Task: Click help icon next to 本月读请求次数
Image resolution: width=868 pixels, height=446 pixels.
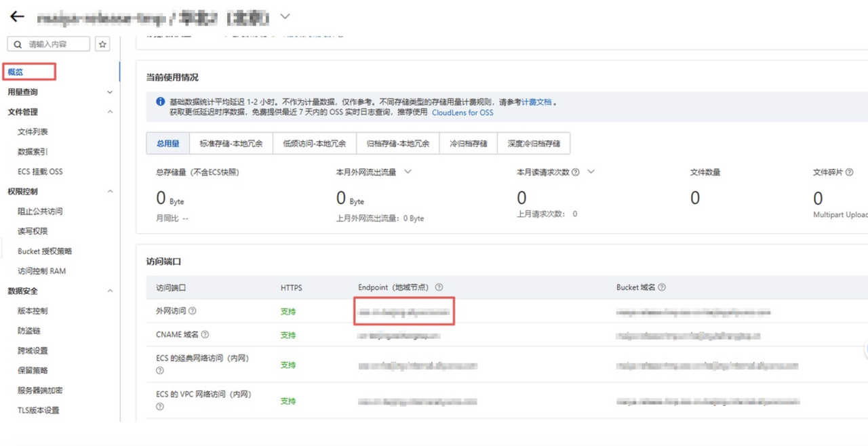Action: point(575,172)
